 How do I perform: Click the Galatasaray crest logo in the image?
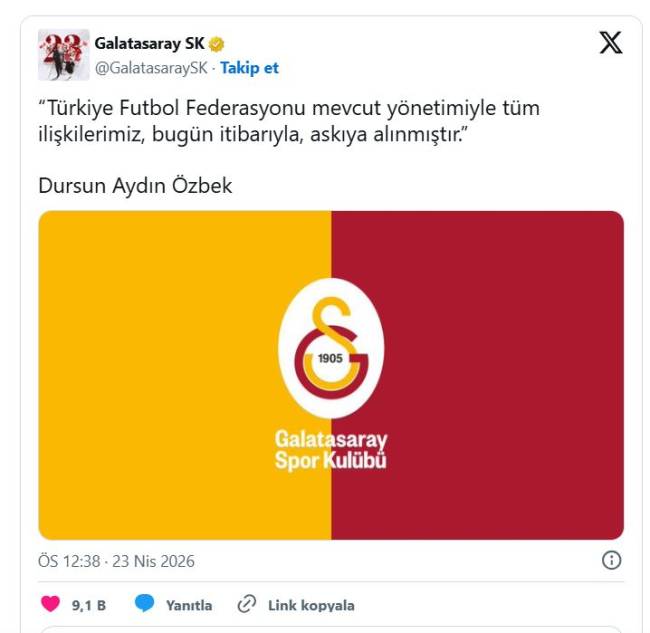pos(331,348)
